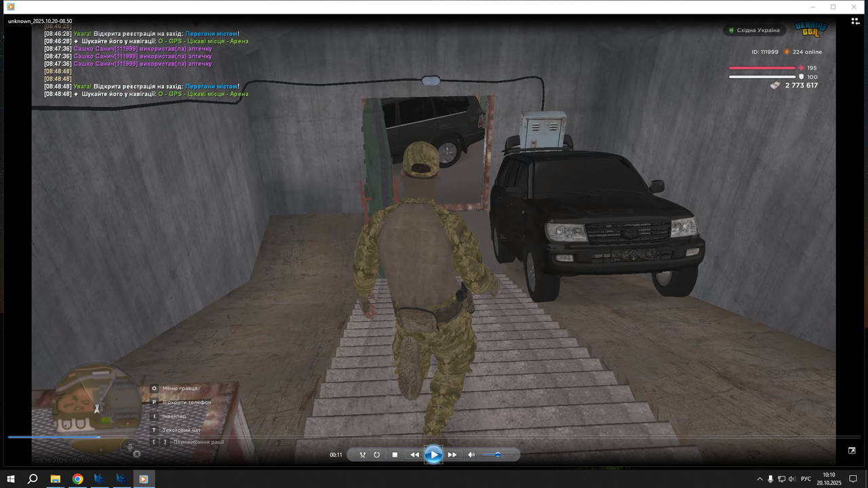Switch input language via РУС indicator

coord(806,479)
